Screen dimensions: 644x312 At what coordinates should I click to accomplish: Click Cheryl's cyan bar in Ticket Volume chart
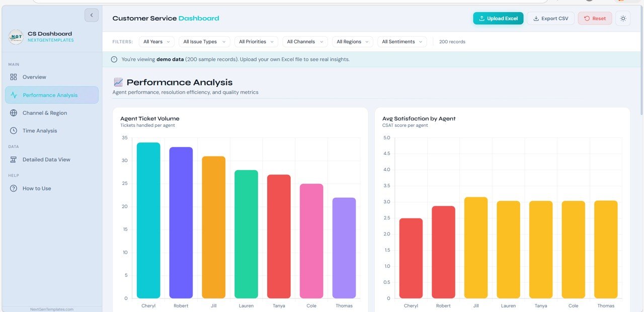point(148,220)
